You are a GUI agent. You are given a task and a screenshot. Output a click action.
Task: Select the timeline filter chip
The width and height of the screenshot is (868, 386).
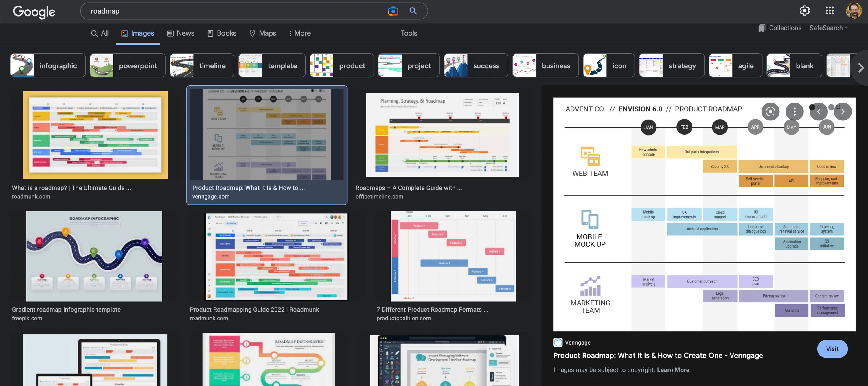pos(202,66)
